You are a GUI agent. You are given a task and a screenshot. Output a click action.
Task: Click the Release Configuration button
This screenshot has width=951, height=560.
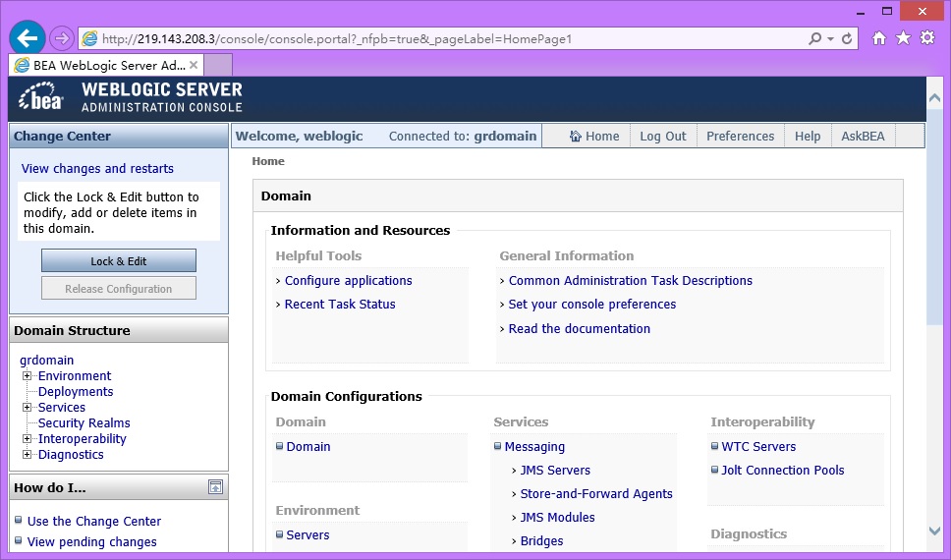[119, 289]
